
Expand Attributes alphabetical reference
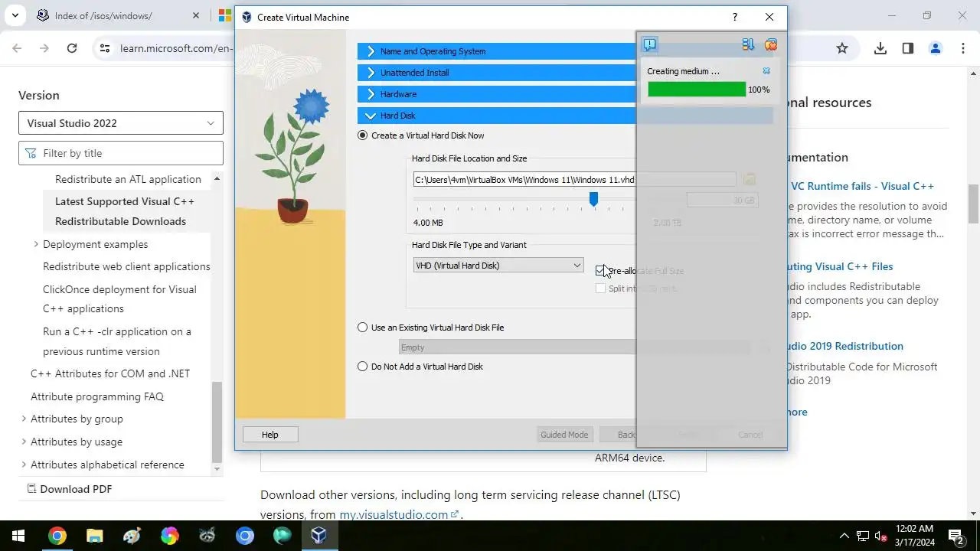click(x=24, y=465)
